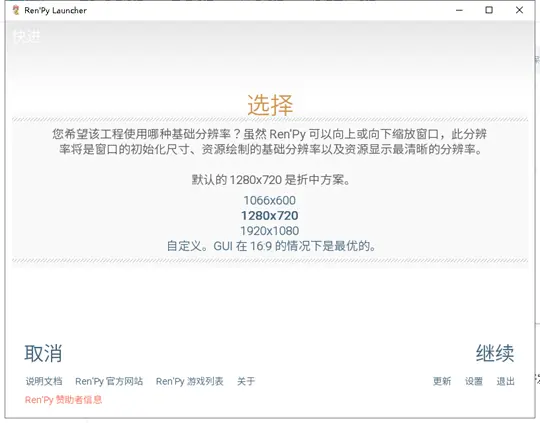Open the Ren'Py 官方网站 link
Screen dimensions: 540x423
[x=109, y=381]
